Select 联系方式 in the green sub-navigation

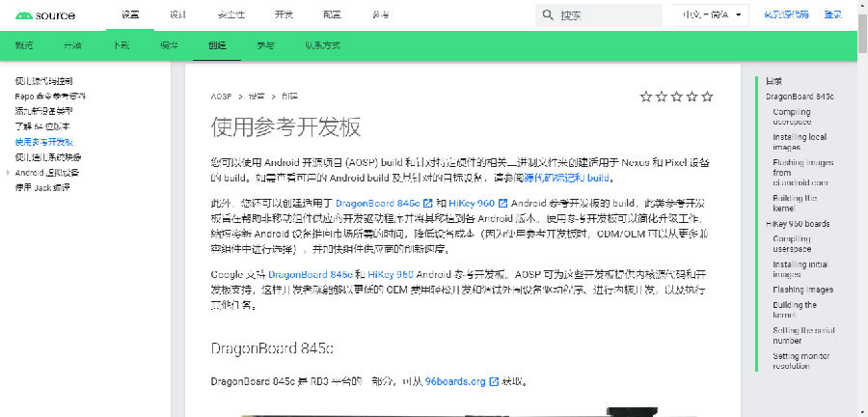click(323, 45)
